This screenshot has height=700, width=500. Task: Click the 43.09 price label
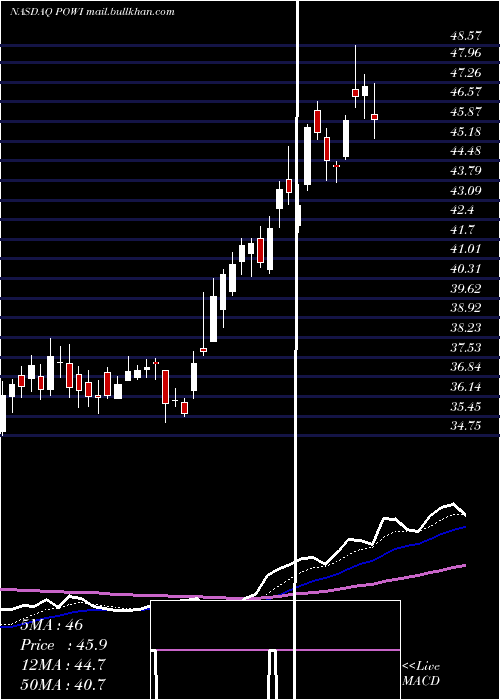click(466, 191)
